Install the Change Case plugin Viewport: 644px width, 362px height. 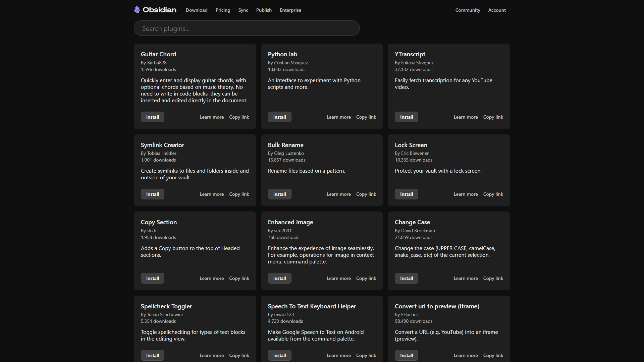click(407, 278)
